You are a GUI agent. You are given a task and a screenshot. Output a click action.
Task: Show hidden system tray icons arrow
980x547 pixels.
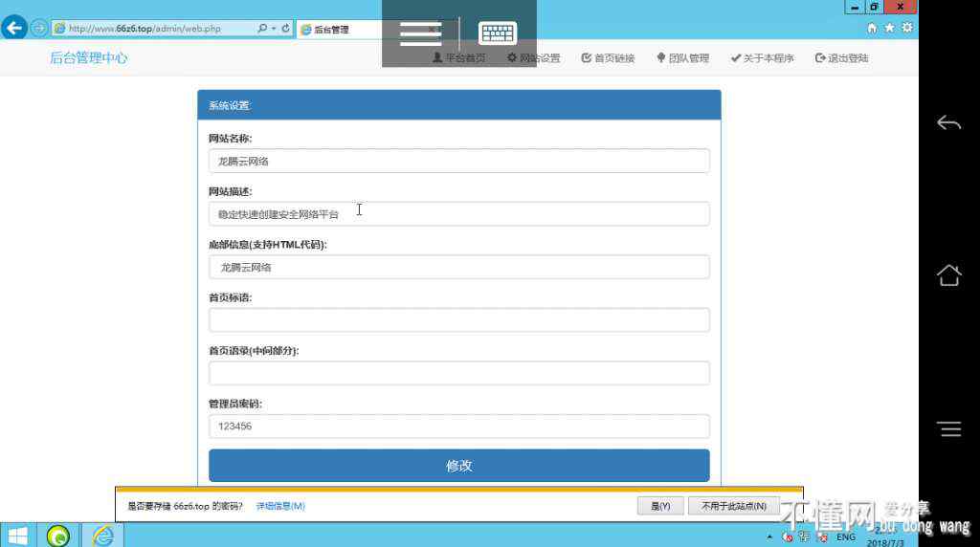[769, 537]
